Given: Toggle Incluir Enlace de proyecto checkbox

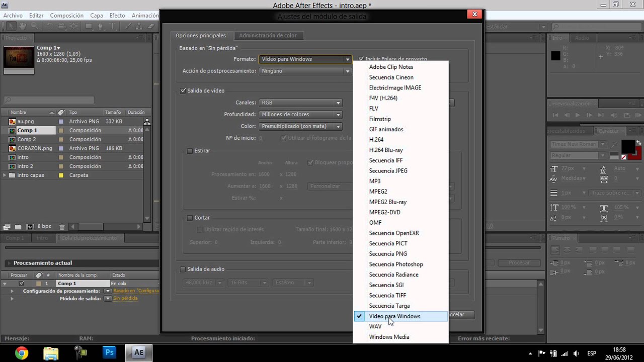Looking at the screenshot, I should coord(361,59).
